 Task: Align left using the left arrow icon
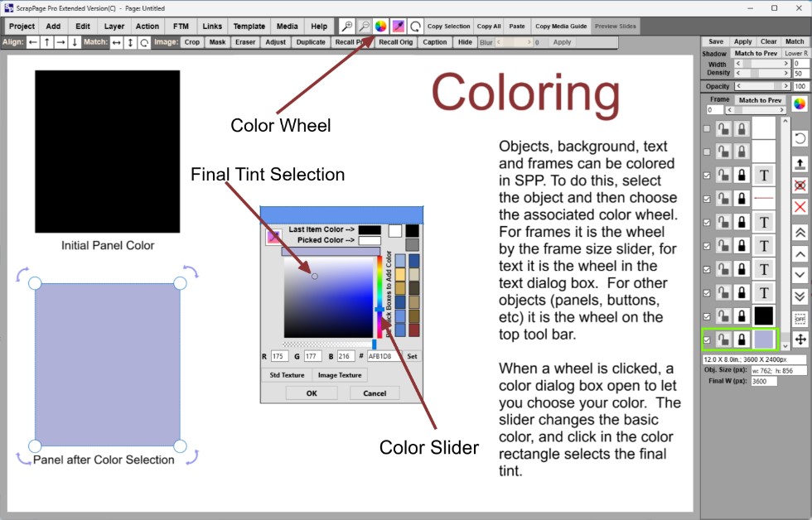33,42
